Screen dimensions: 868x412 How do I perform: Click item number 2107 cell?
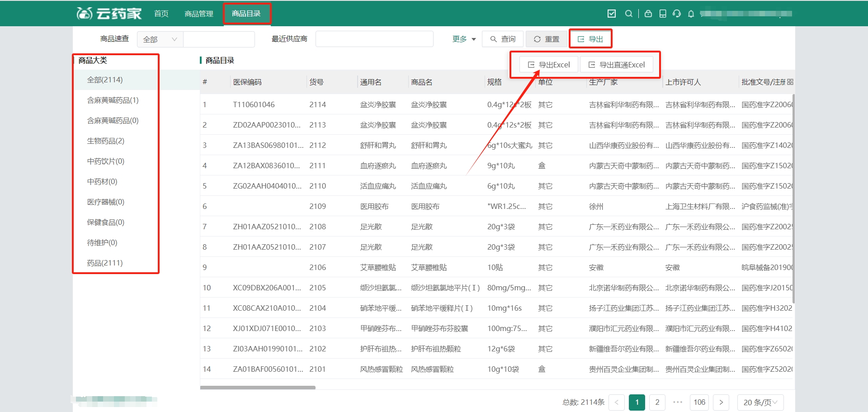(317, 247)
